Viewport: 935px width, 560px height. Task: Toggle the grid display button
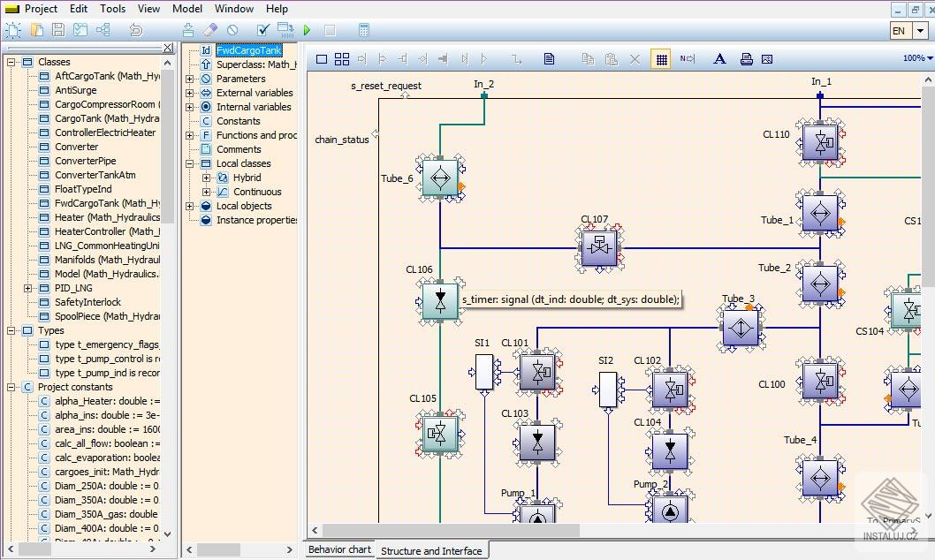(661, 59)
